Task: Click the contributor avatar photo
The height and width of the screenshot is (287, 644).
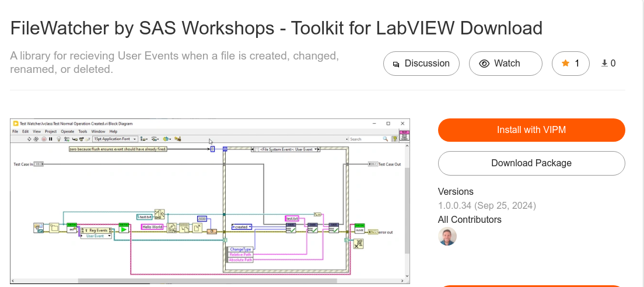Action: pos(447,236)
